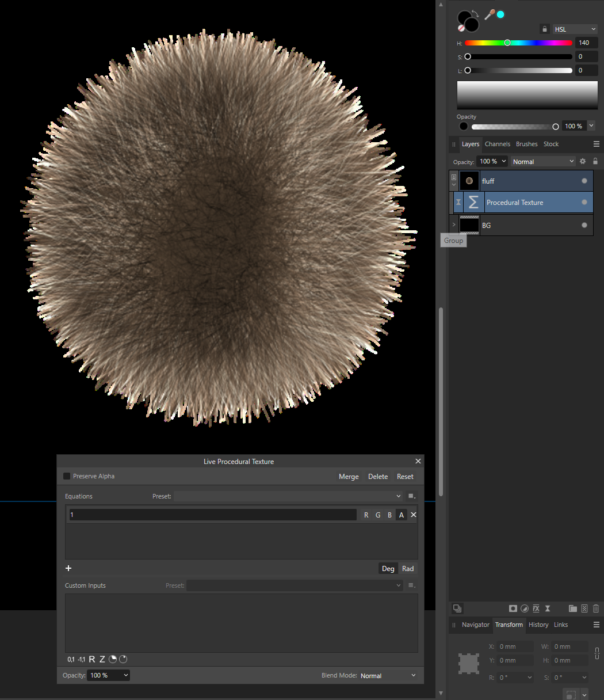The image size is (604, 700).
Task: Expand the BG group layer
Action: (454, 225)
